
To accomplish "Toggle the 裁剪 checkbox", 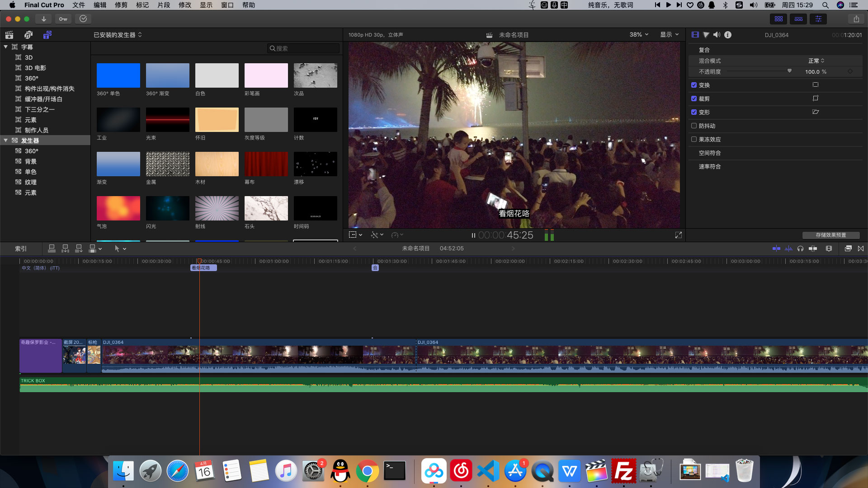I will click(694, 99).
